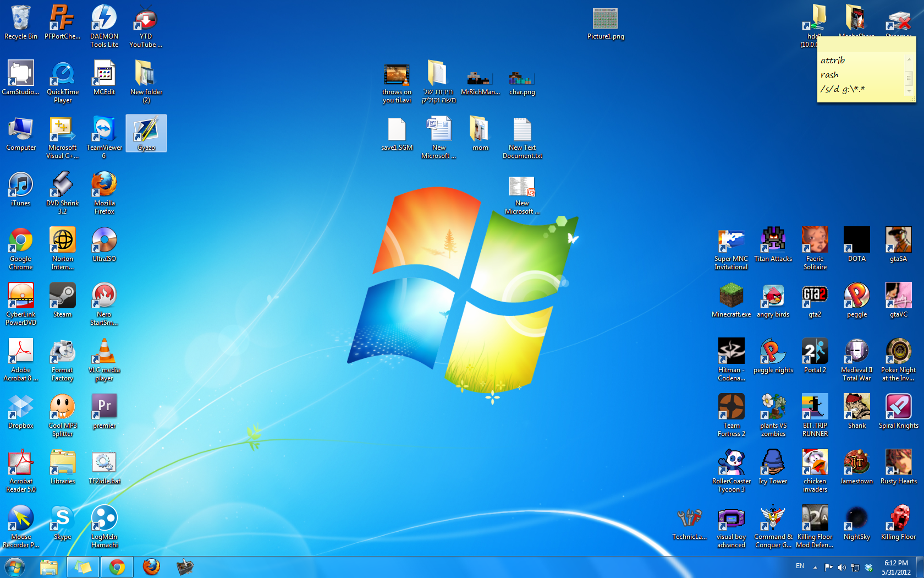
Task: Select RollerCoaster Tycoon 3 icon
Action: [732, 471]
